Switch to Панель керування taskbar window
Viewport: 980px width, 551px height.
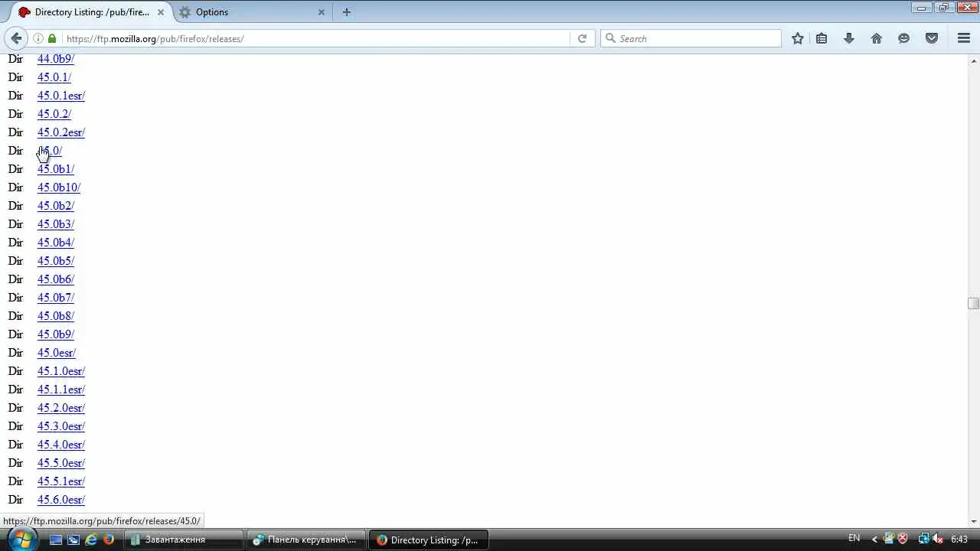[x=305, y=540]
